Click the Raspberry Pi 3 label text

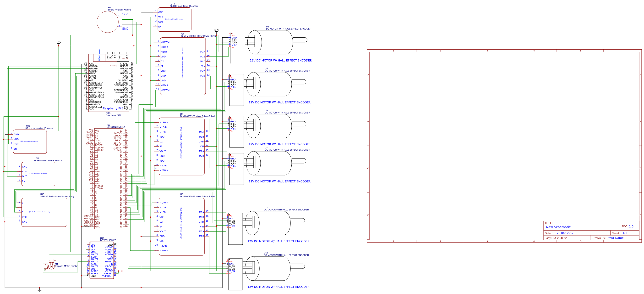(113, 108)
